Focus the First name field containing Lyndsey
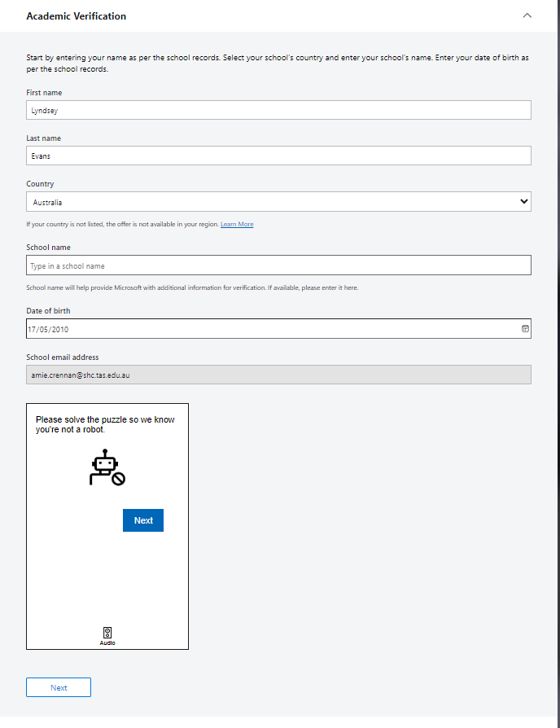 pyautogui.click(x=278, y=111)
